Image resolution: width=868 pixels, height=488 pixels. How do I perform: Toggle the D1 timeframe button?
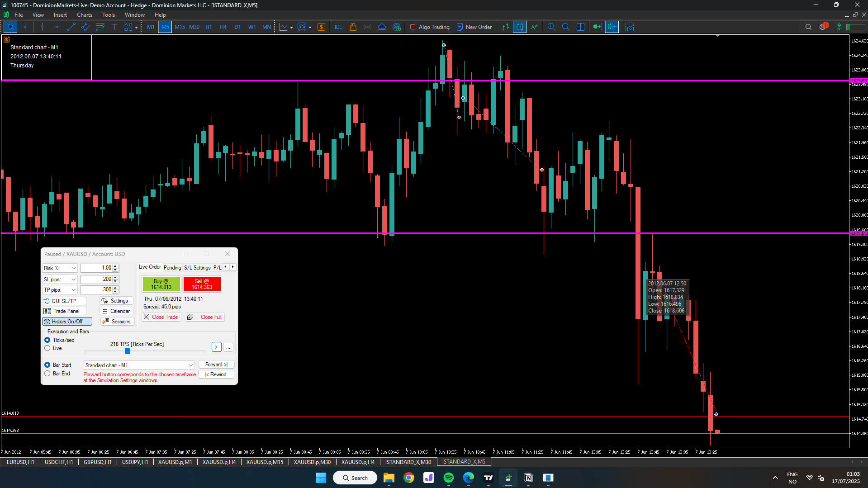[237, 27]
